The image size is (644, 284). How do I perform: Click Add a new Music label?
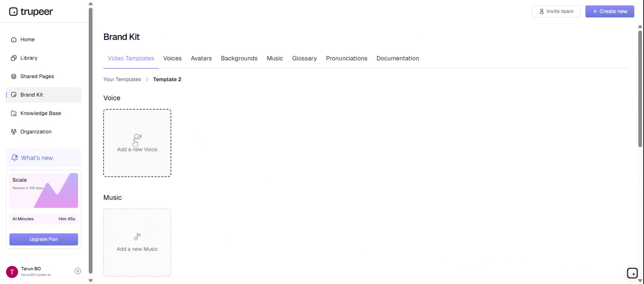click(x=137, y=249)
